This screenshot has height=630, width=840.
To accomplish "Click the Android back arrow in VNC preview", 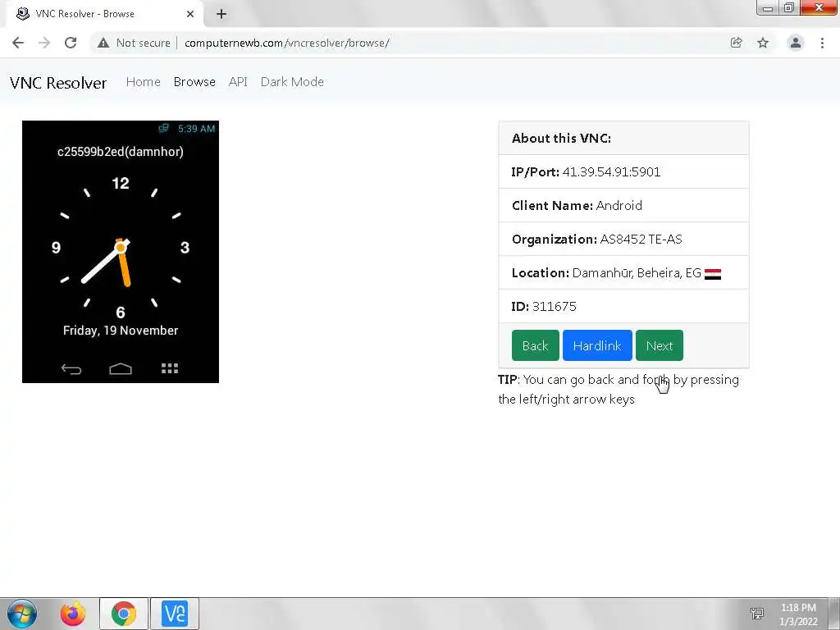I will (x=71, y=368).
